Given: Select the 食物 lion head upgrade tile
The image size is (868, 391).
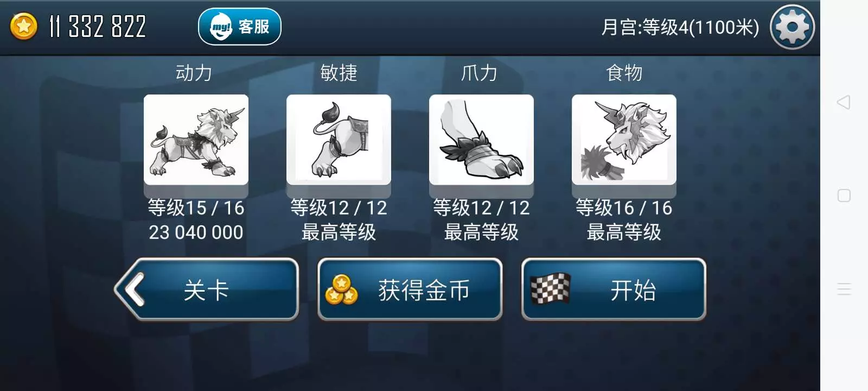Looking at the screenshot, I should point(624,140).
